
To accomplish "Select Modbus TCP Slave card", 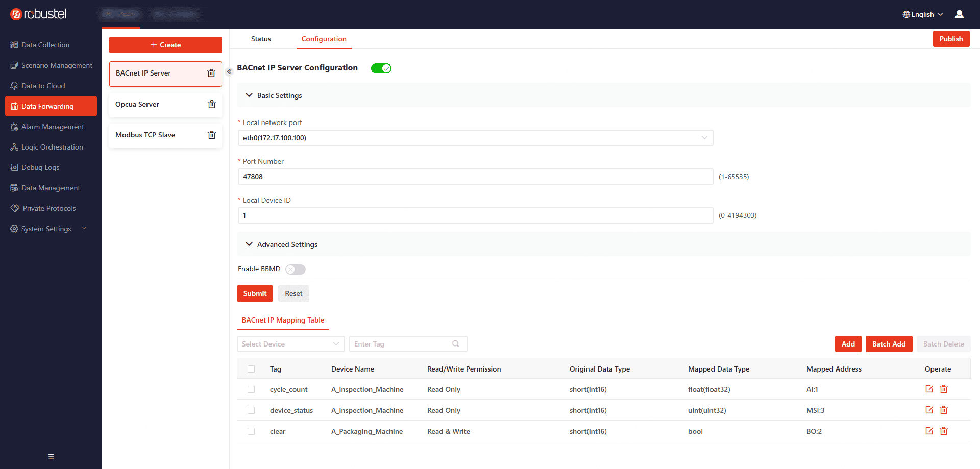I will pos(165,135).
